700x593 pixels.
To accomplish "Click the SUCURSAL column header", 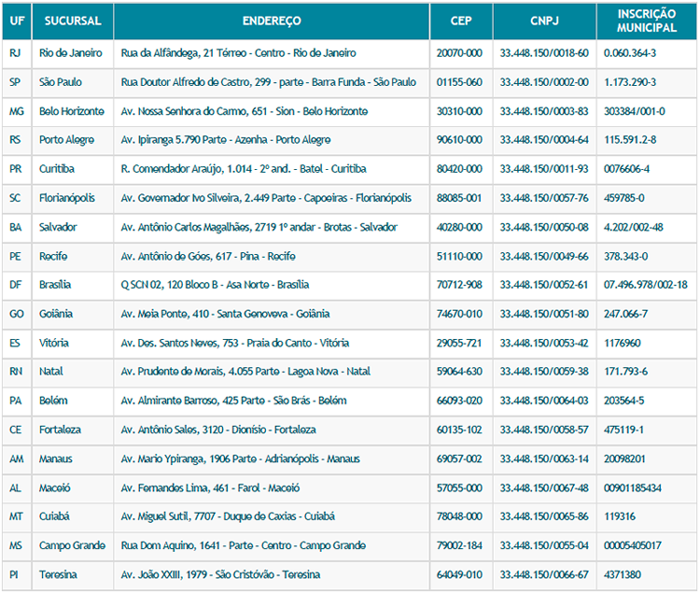I will 72,21.
